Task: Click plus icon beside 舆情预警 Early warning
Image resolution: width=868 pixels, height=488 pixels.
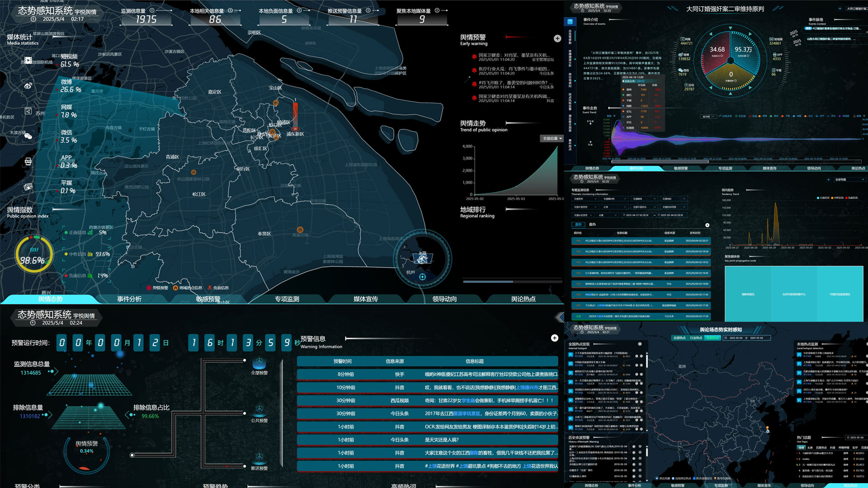Action: click(557, 39)
